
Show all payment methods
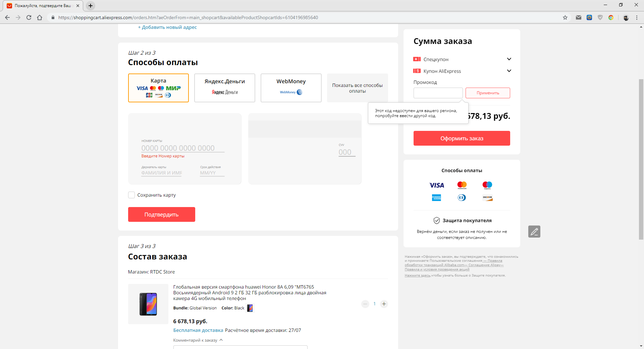358,88
